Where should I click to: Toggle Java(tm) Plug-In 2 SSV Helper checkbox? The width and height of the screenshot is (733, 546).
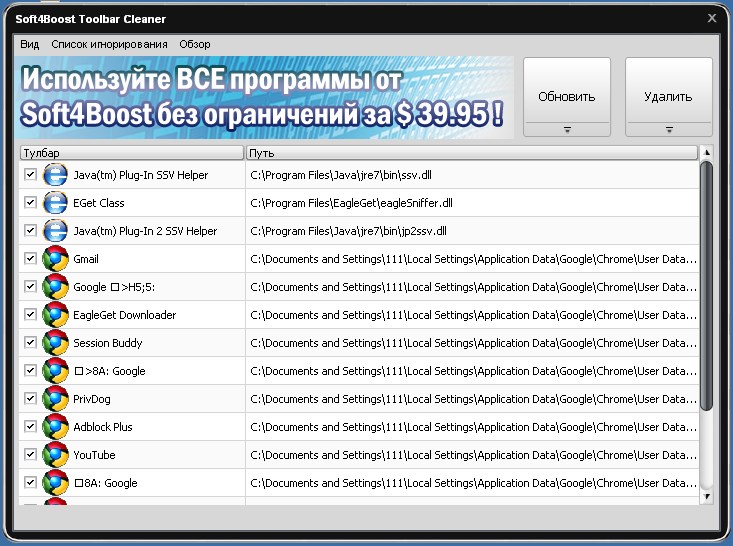pos(30,230)
